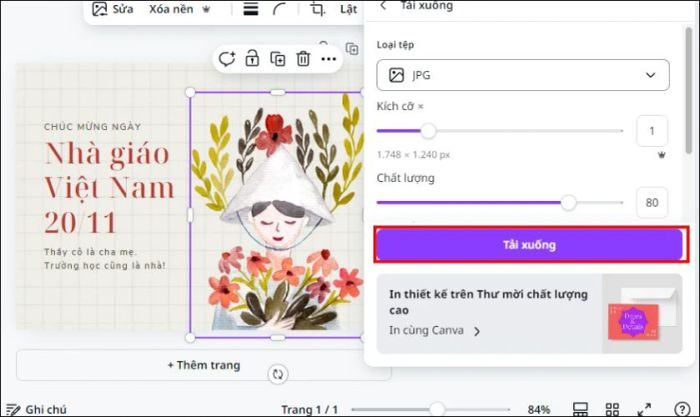The width and height of the screenshot is (700, 417).
Task: Go back from Tải xuống panel
Action: click(383, 5)
